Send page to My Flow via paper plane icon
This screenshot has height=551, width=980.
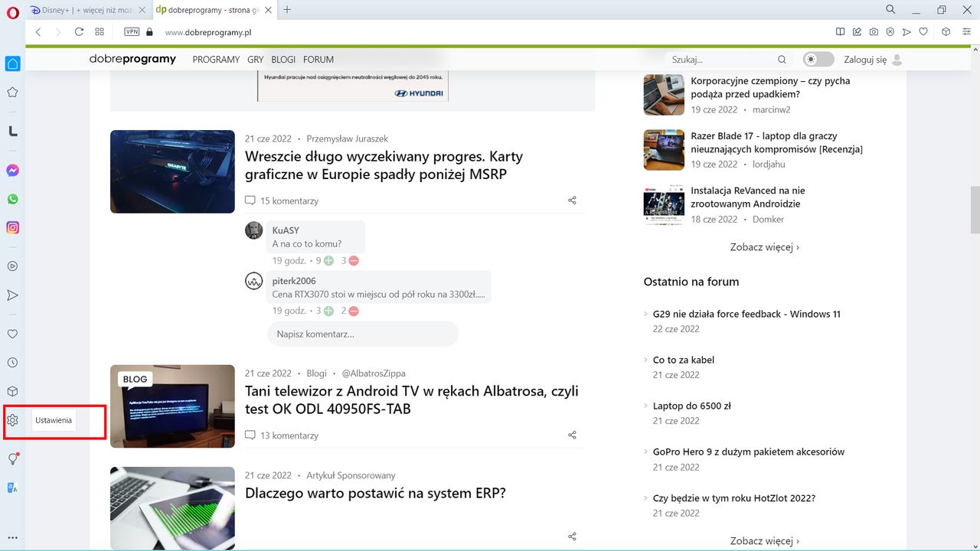click(x=906, y=31)
